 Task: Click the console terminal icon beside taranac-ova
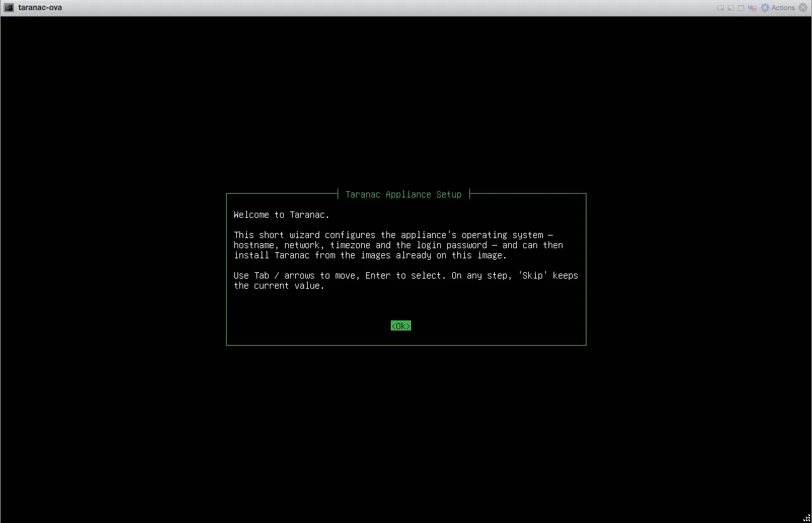tap(10, 8)
